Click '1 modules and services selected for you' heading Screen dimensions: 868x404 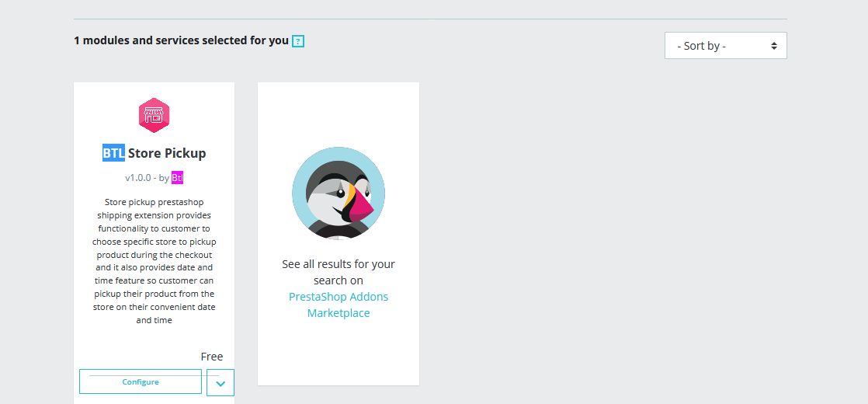point(181,40)
